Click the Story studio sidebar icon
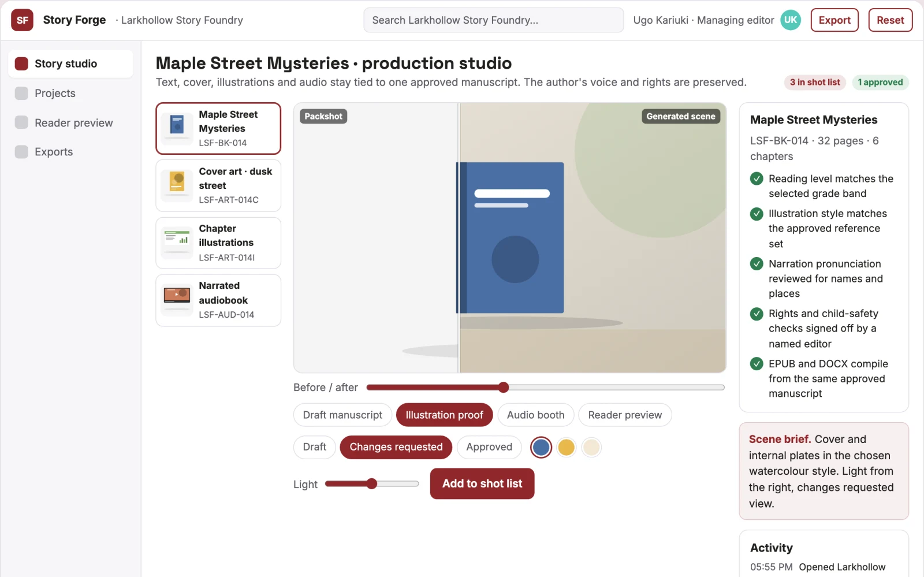This screenshot has width=924, height=577. click(x=21, y=64)
